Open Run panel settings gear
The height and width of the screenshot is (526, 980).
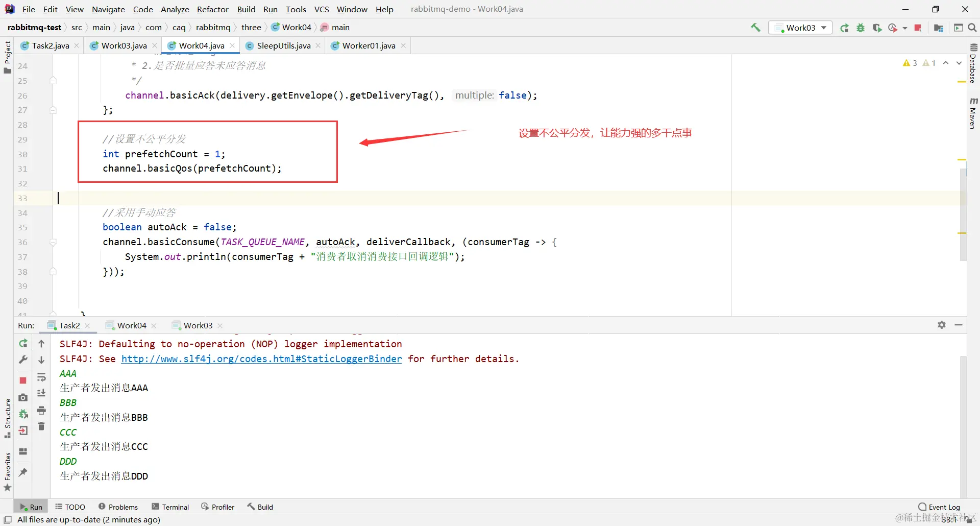pos(942,325)
